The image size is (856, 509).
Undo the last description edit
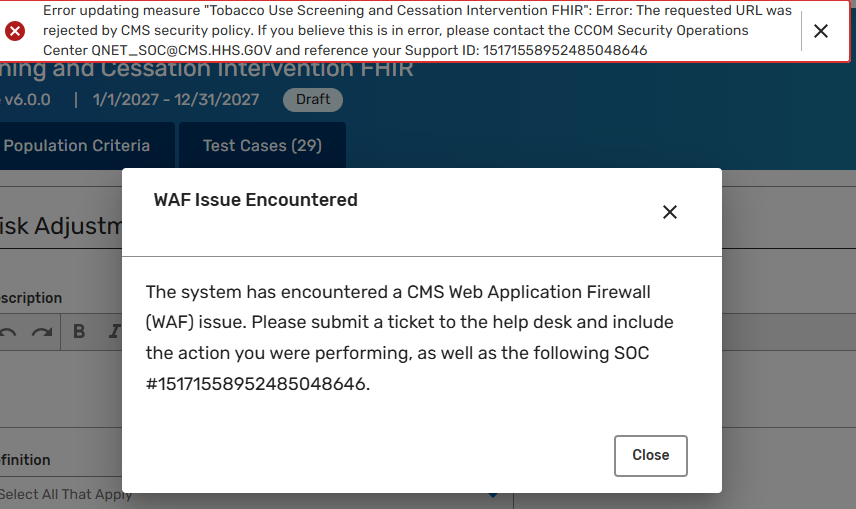[8, 332]
